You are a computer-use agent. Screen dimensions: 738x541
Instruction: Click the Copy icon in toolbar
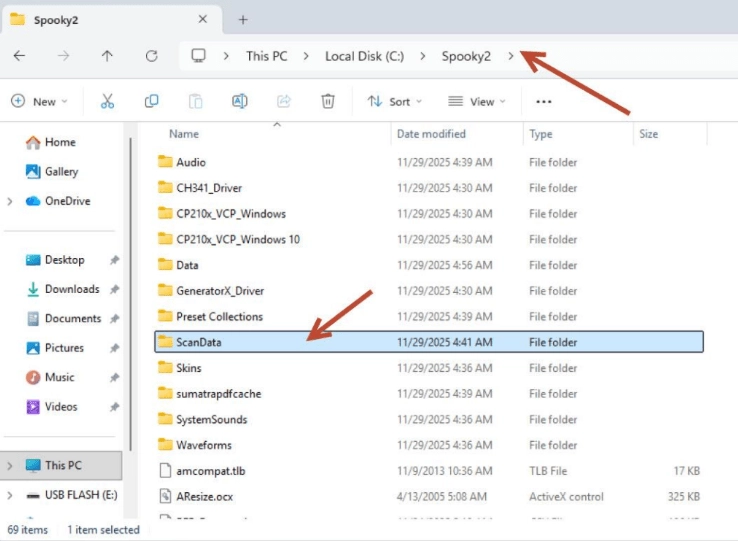[x=151, y=101]
